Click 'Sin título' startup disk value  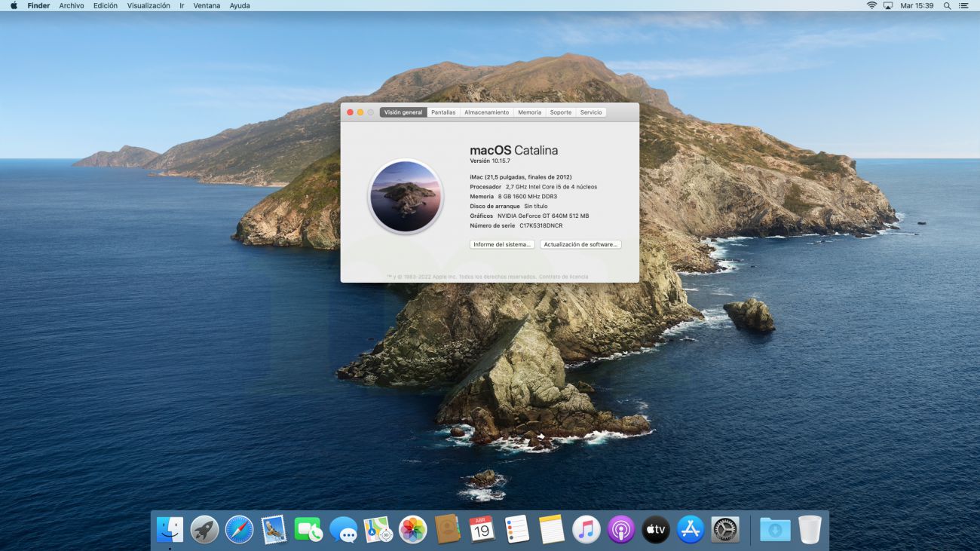pyautogui.click(x=536, y=206)
